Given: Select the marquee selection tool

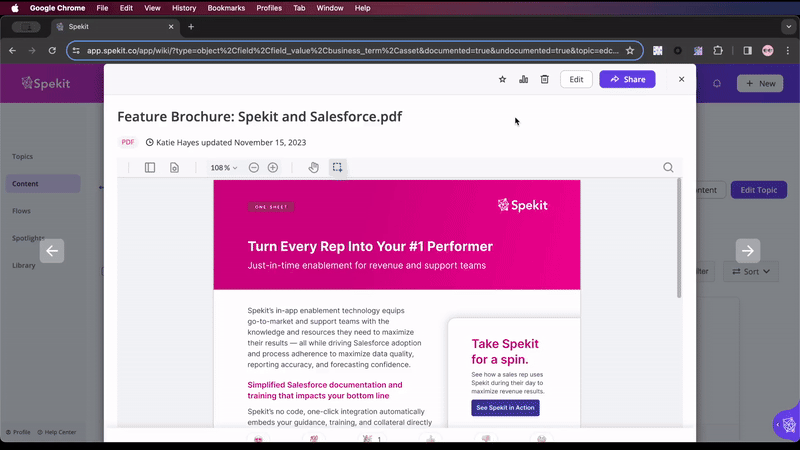Looking at the screenshot, I should click(337, 167).
